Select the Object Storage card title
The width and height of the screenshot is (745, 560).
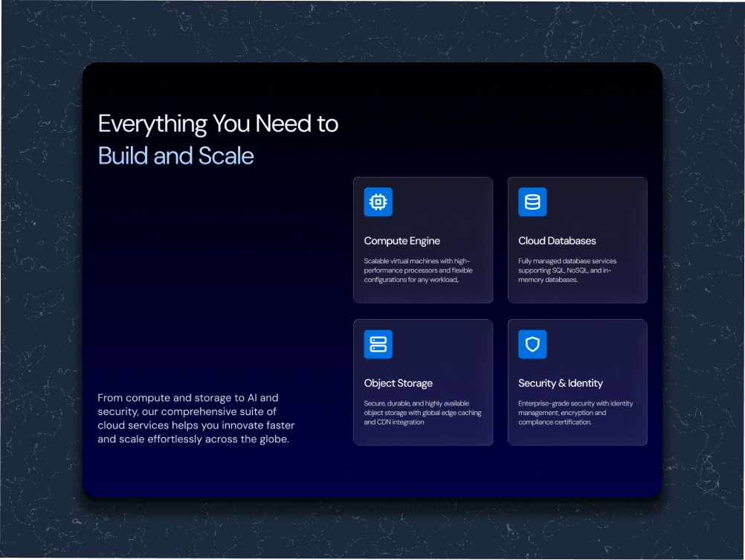click(399, 384)
